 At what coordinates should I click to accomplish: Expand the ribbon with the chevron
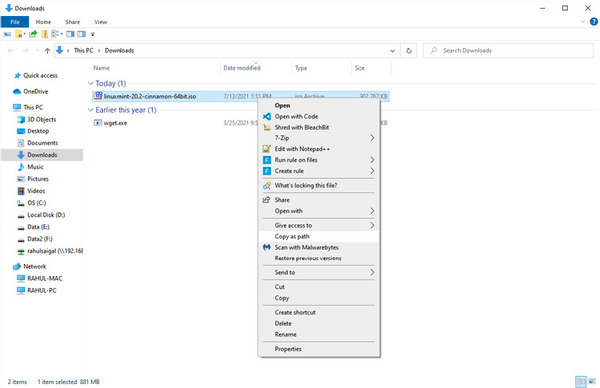coord(583,22)
